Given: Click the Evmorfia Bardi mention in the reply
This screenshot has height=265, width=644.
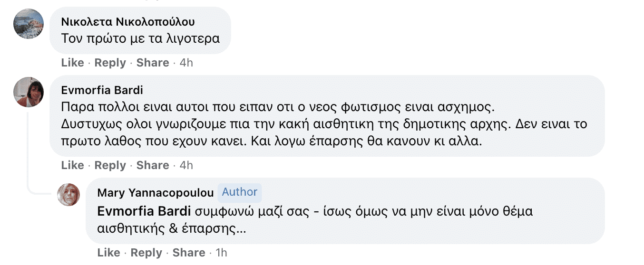Looking at the screenshot, I should coord(144,211).
